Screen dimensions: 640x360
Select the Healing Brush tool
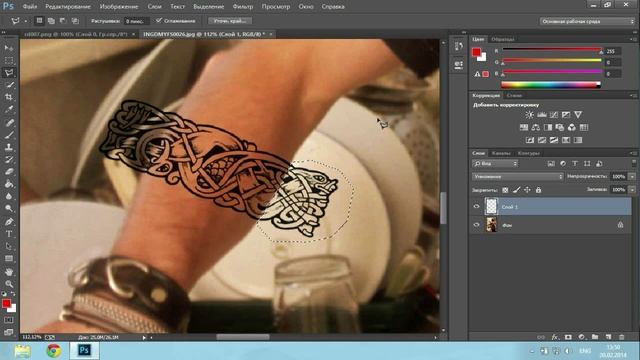click(x=9, y=122)
